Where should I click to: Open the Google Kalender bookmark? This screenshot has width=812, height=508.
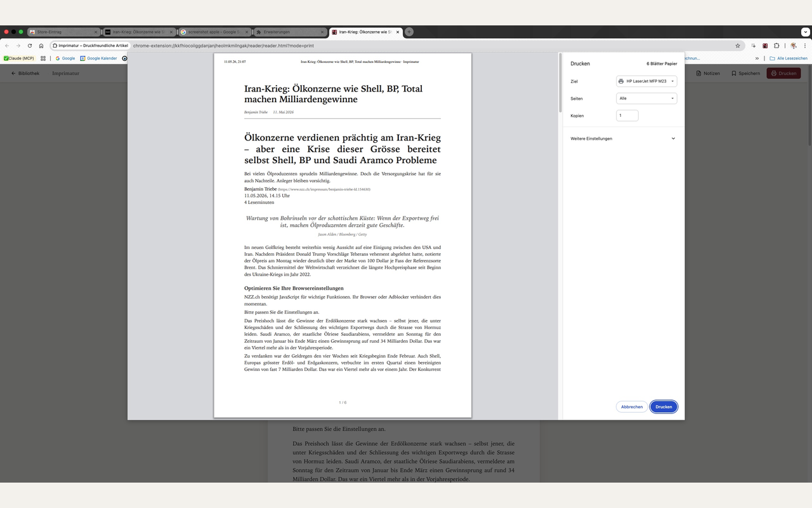click(x=99, y=58)
